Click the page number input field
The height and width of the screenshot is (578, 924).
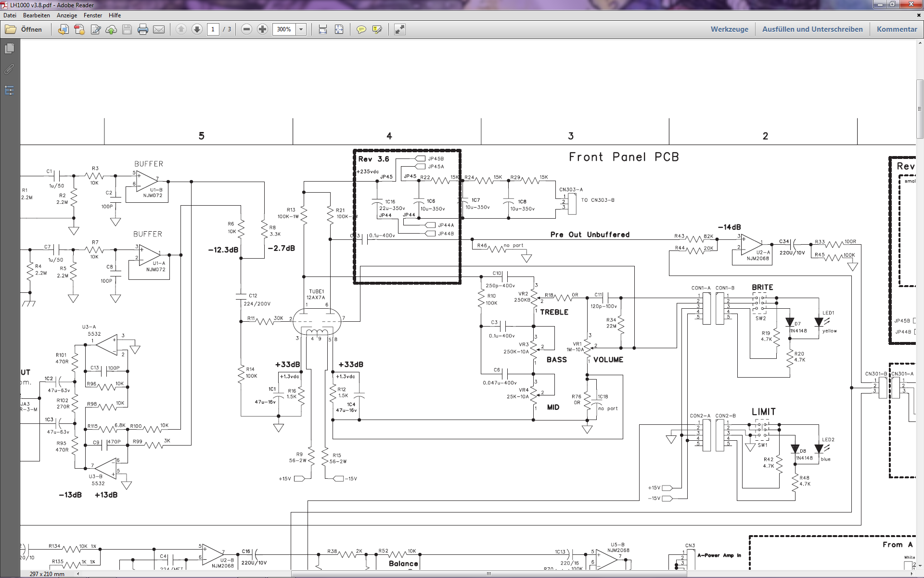click(213, 29)
